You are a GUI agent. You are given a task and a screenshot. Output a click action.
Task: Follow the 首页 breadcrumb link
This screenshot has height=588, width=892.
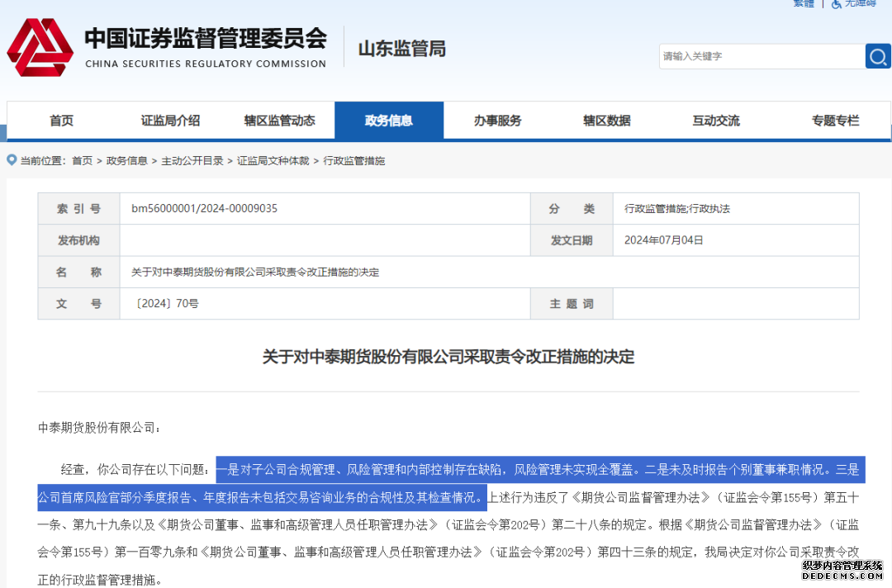pyautogui.click(x=82, y=161)
